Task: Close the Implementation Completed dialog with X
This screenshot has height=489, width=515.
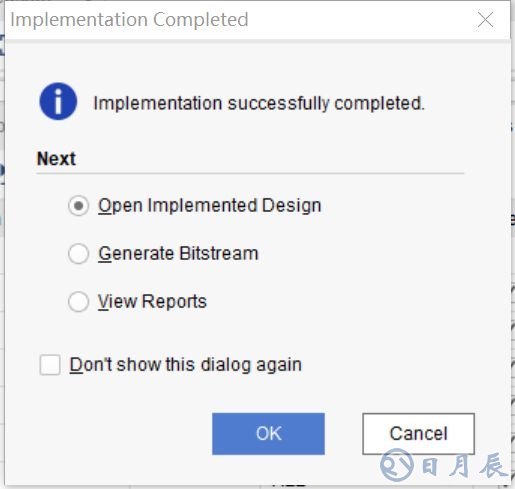Action: [485, 20]
